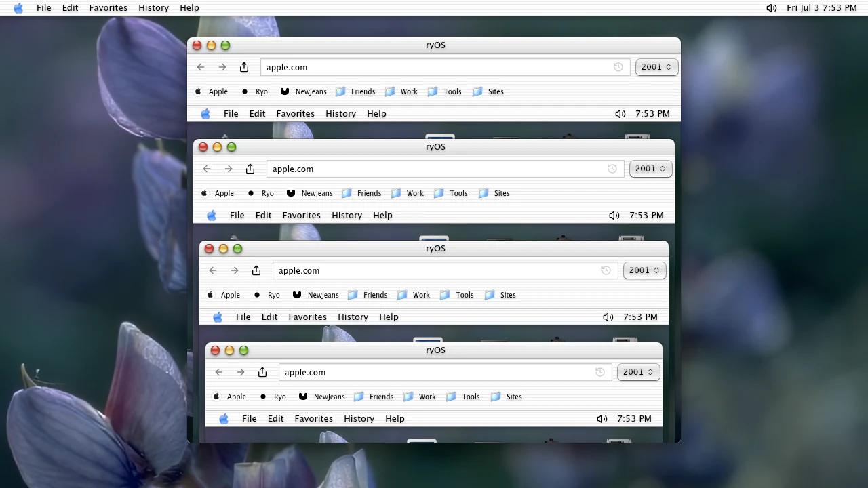Viewport: 868px width, 488px height.
Task: Click Apple logo in second nested window's menu bar
Action: 212,215
